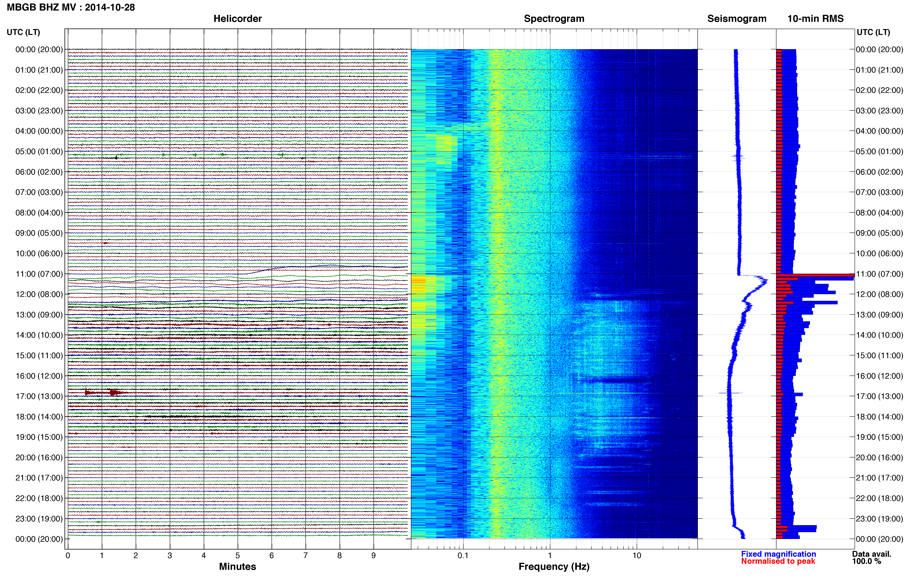This screenshot has width=924, height=578.
Task: Click left time label '09:00 (05:00)'
Action: pos(39,233)
